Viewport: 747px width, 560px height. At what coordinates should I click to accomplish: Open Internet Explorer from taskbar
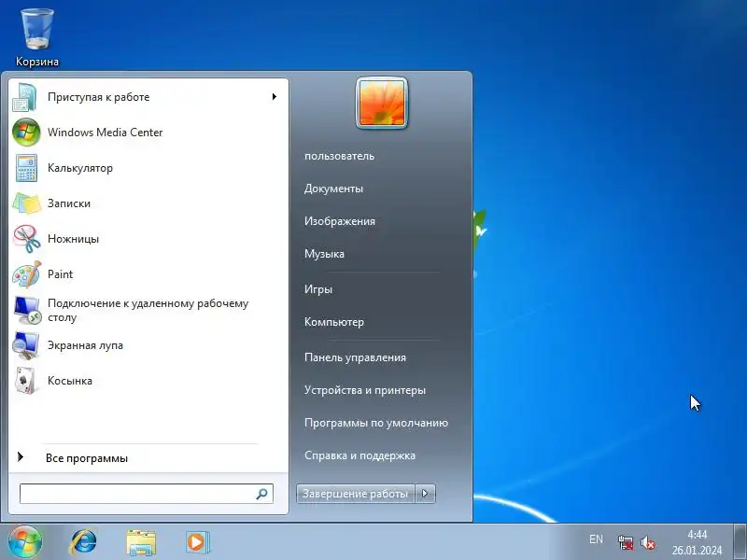pos(83,542)
